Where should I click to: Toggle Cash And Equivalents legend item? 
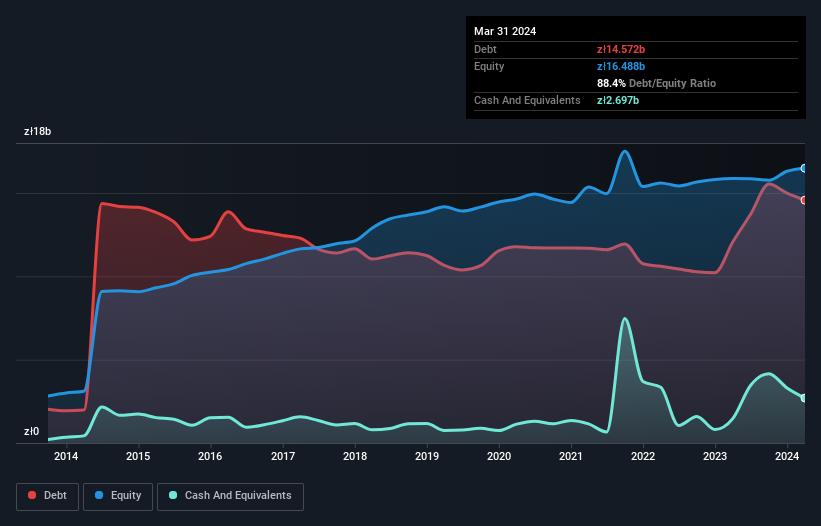coord(230,495)
